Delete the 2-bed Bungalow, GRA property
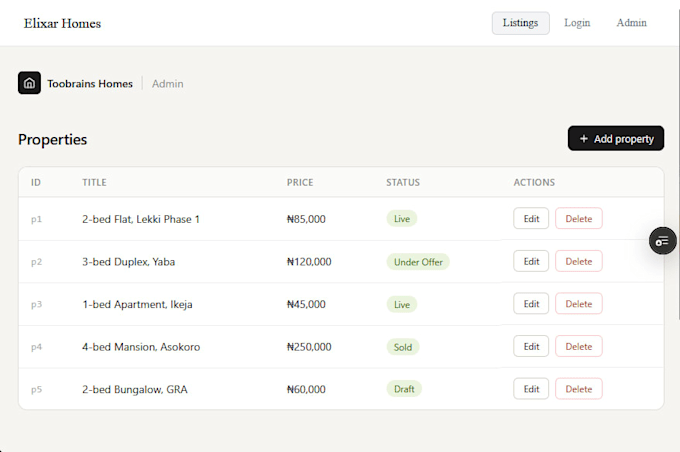Viewport: 680px width, 452px height. (x=579, y=389)
